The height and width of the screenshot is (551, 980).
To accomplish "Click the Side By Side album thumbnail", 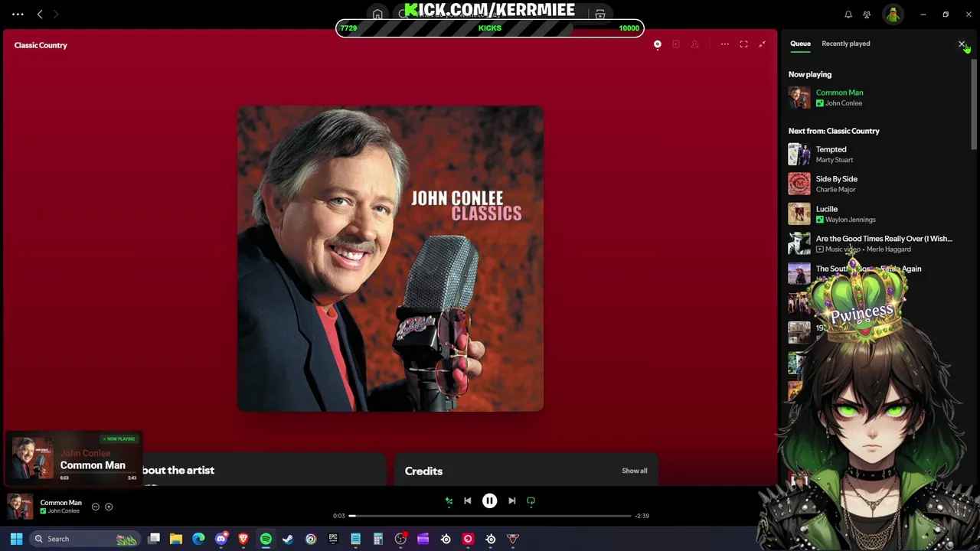I will pyautogui.click(x=799, y=184).
